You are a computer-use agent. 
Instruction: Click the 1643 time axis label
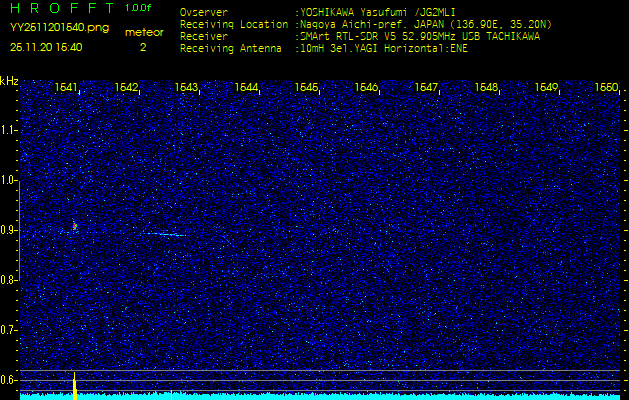coord(187,87)
